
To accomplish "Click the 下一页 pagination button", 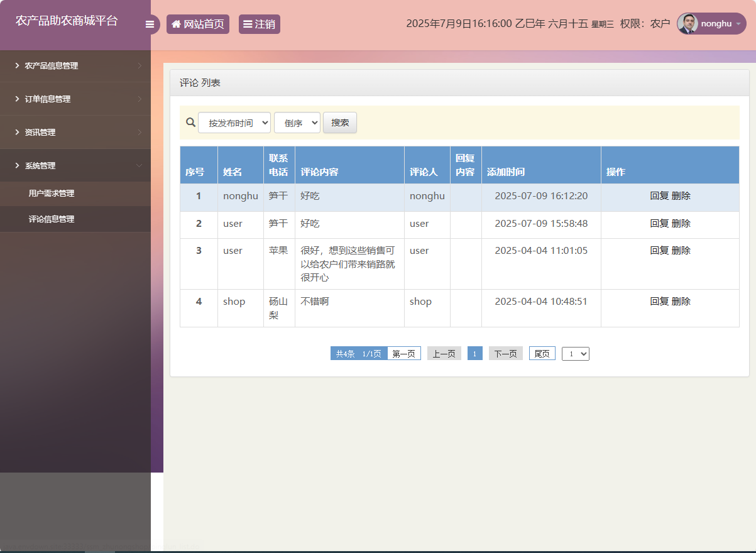I will point(505,353).
